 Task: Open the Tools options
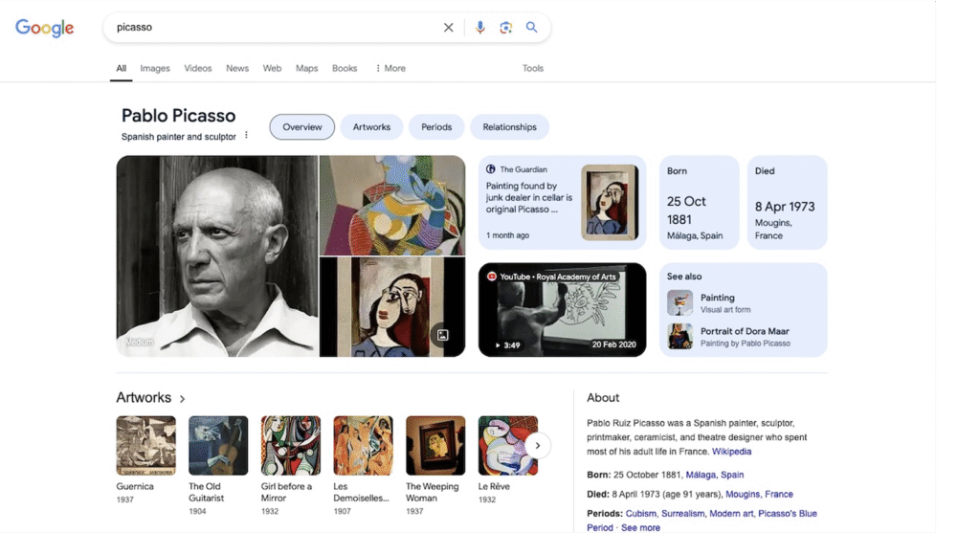pos(533,69)
